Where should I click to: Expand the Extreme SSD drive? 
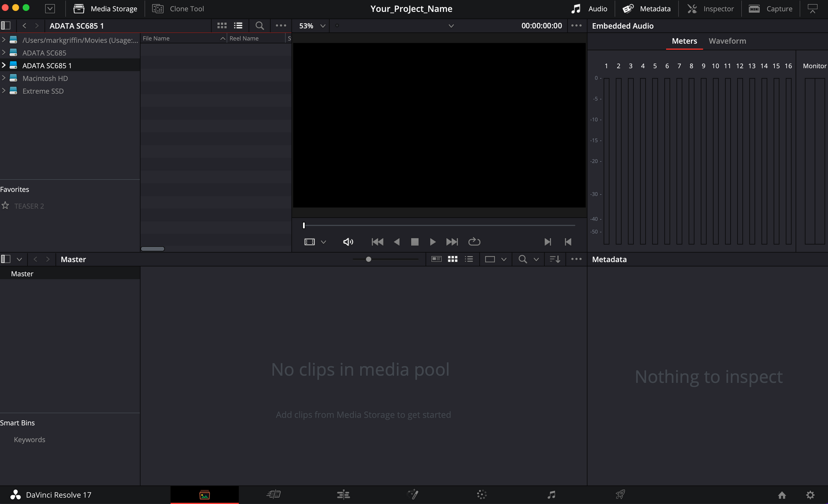[4, 91]
